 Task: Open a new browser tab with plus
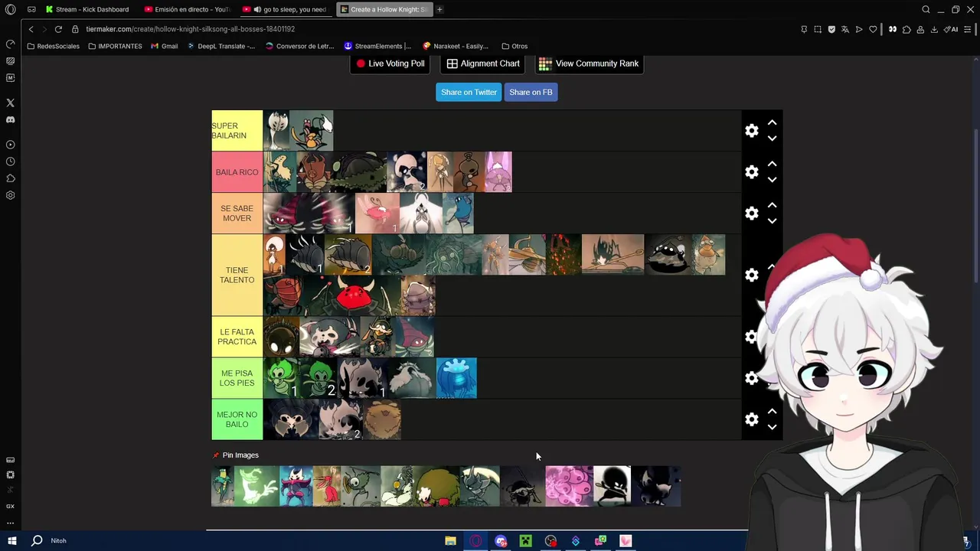click(x=439, y=9)
